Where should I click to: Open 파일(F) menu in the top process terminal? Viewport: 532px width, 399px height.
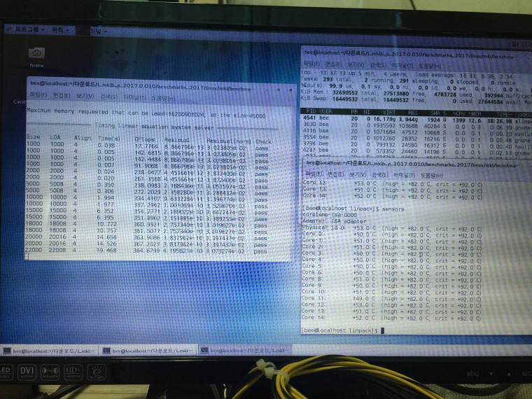click(x=311, y=64)
